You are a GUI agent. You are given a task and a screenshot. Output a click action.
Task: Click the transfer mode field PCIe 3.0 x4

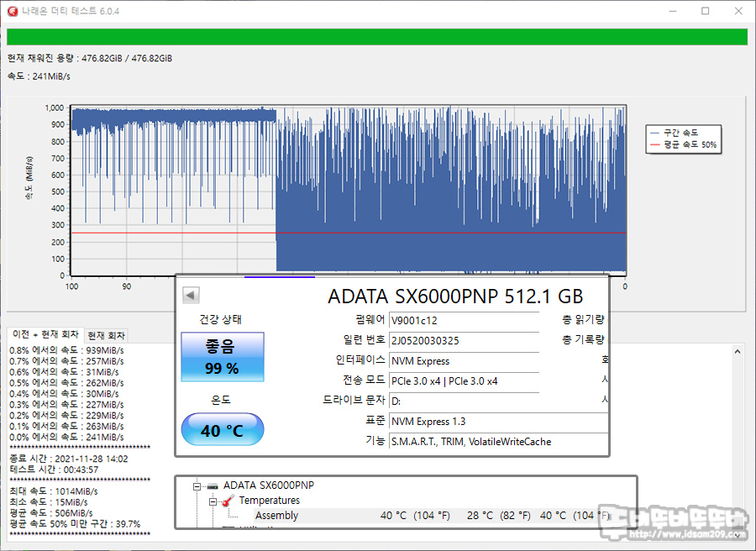pos(464,381)
